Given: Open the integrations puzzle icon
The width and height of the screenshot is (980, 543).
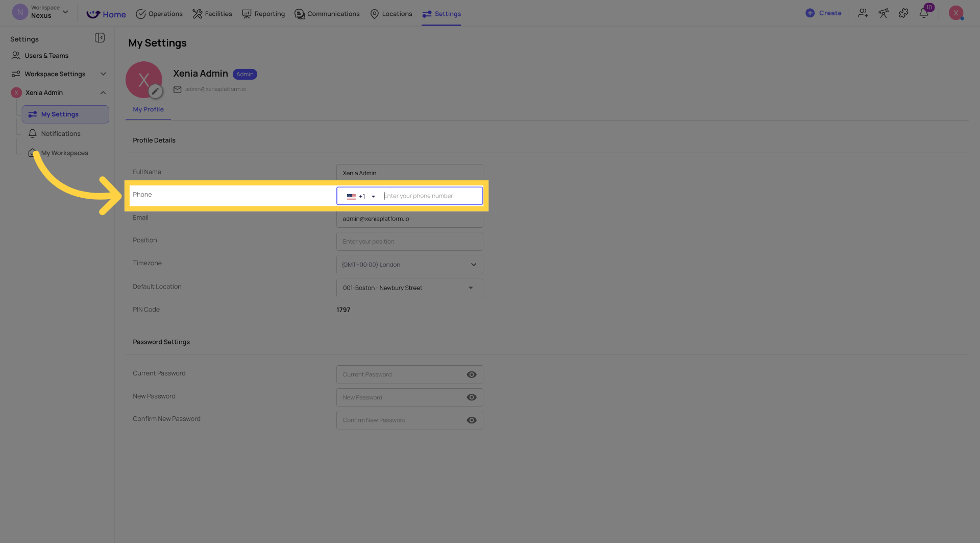Looking at the screenshot, I should pos(903,13).
